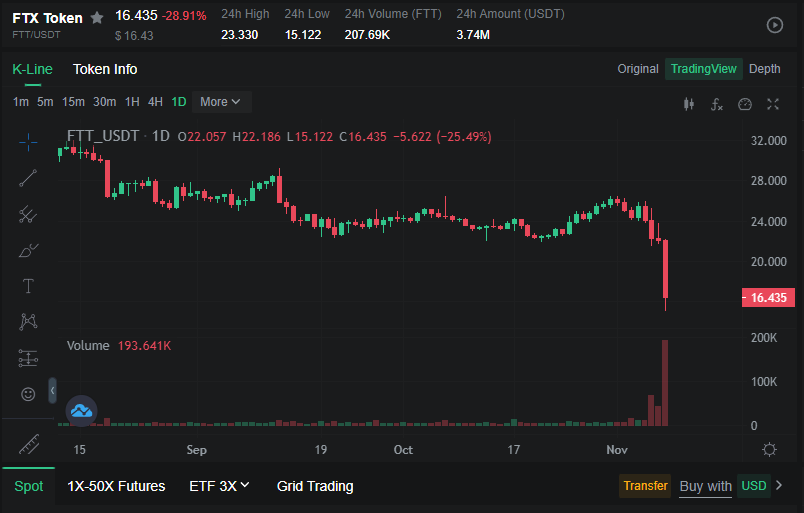Open the 1X-50X Futures tab

click(116, 486)
